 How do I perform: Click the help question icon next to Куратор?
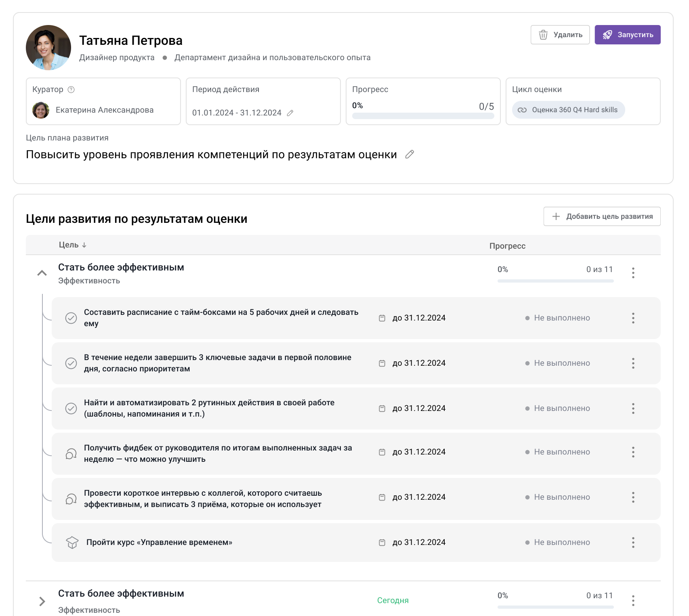pos(71,89)
